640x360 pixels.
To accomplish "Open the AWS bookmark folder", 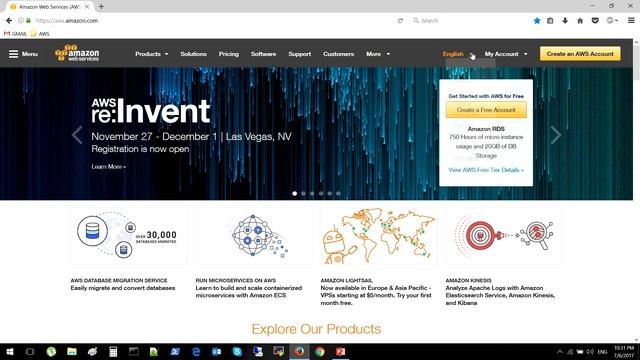I will click(40, 33).
